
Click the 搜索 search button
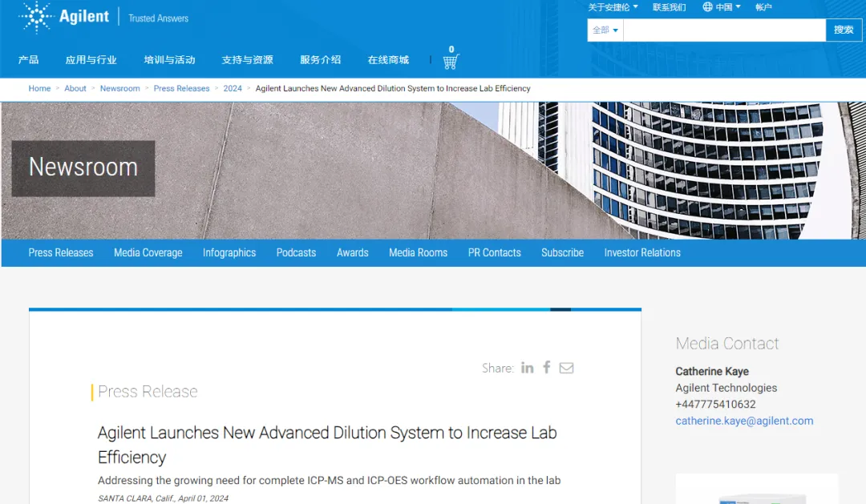(x=844, y=30)
